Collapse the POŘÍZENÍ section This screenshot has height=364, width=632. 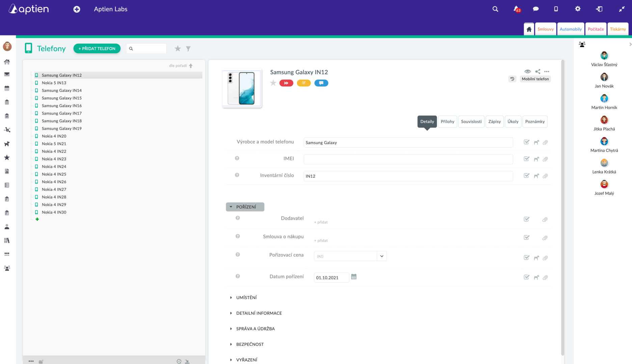(x=245, y=207)
